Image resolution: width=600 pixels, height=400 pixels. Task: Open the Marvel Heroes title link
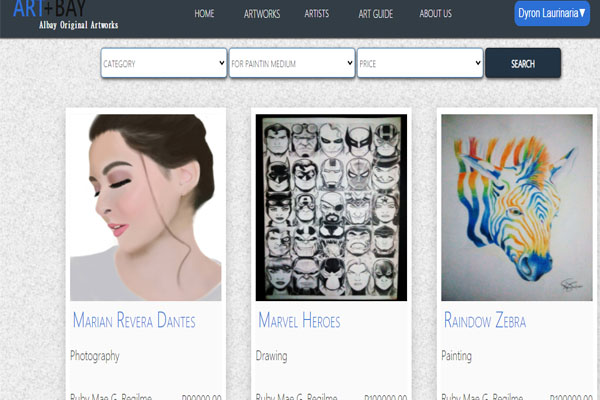click(299, 320)
